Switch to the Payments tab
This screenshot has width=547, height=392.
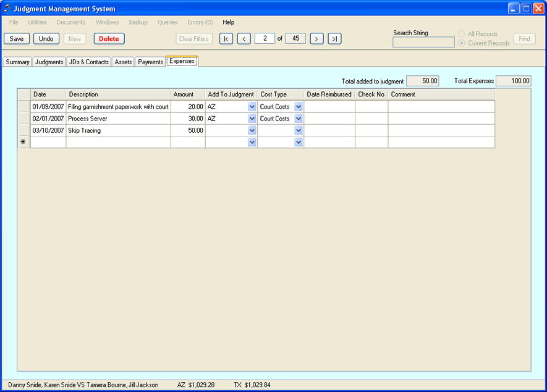pos(150,62)
